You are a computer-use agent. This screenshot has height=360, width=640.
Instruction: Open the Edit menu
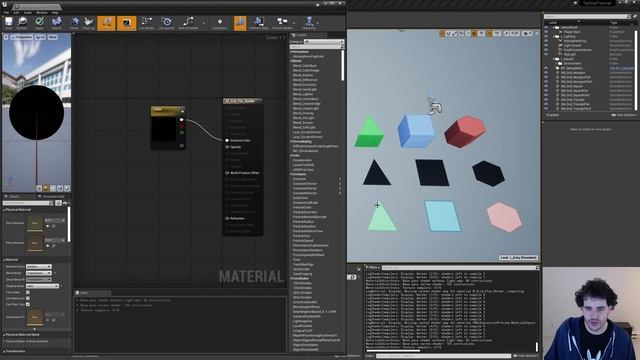(x=16, y=13)
